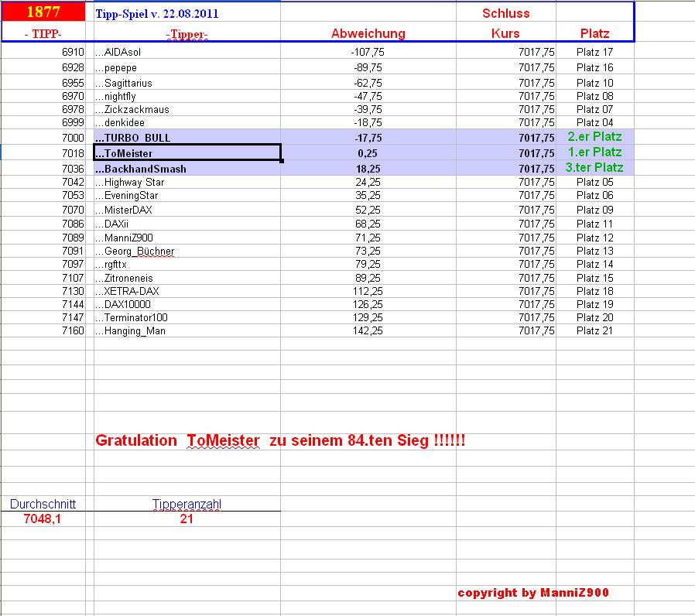Click deviation value -47,75
Image resolution: width=695 pixels, height=616 pixels.
(368, 97)
